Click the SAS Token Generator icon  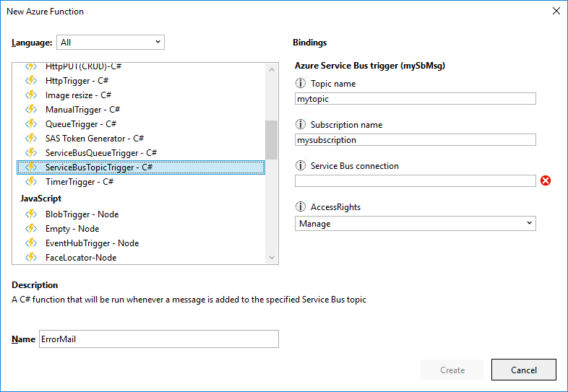tap(31, 139)
